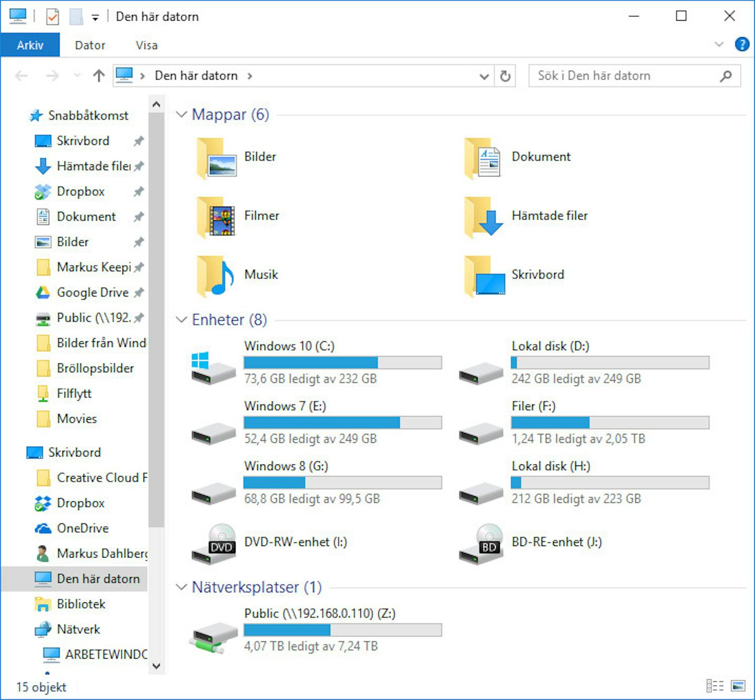Open the address bar dropdown arrow
This screenshot has height=700, width=755.
point(484,76)
